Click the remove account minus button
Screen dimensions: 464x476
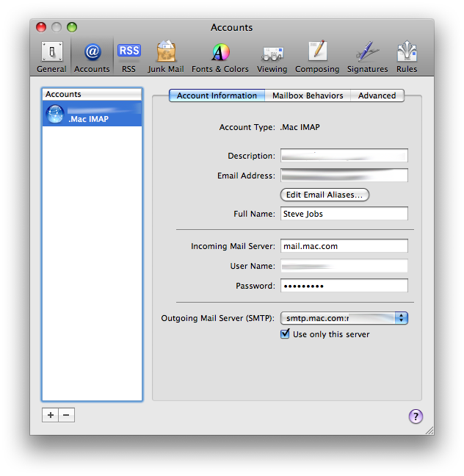67,415
